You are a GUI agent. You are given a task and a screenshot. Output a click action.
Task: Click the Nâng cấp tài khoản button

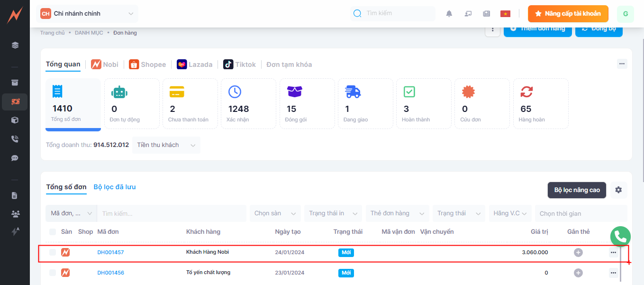coord(568,14)
